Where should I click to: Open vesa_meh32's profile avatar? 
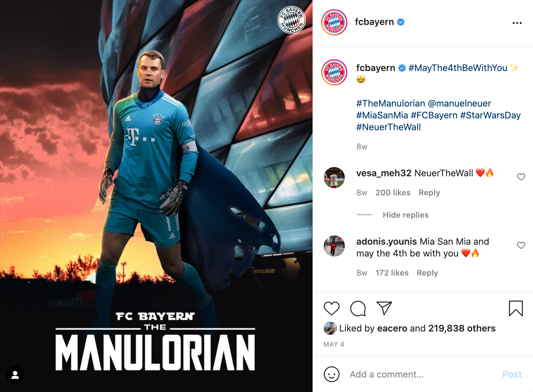pyautogui.click(x=334, y=178)
